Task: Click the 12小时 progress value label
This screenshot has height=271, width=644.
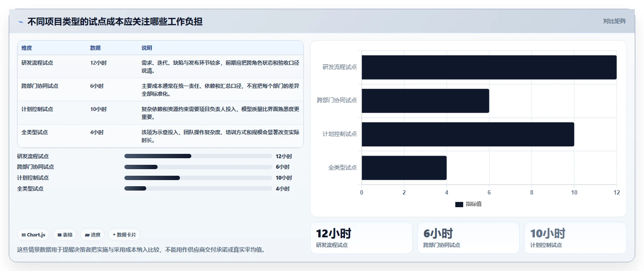Action: click(284, 156)
